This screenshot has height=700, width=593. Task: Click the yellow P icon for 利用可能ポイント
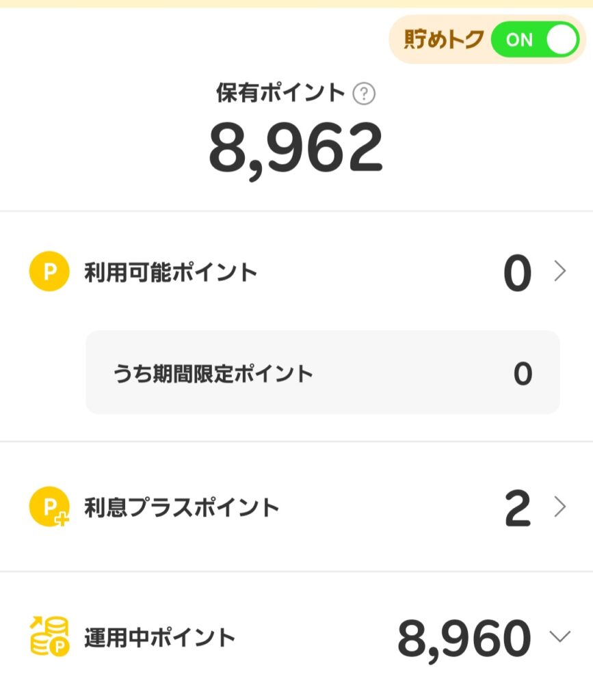click(x=49, y=272)
